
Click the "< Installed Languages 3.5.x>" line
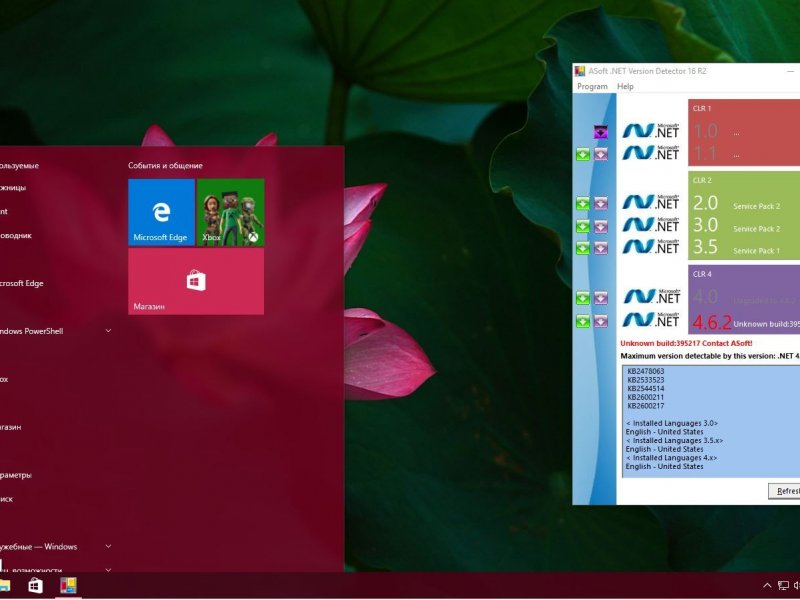pyautogui.click(x=674, y=440)
